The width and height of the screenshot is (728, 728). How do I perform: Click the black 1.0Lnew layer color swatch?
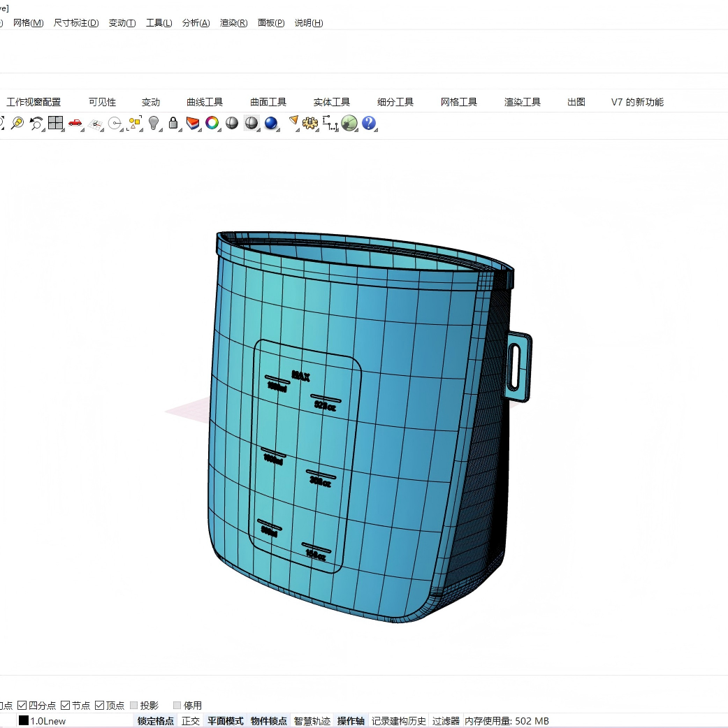[x=24, y=721]
